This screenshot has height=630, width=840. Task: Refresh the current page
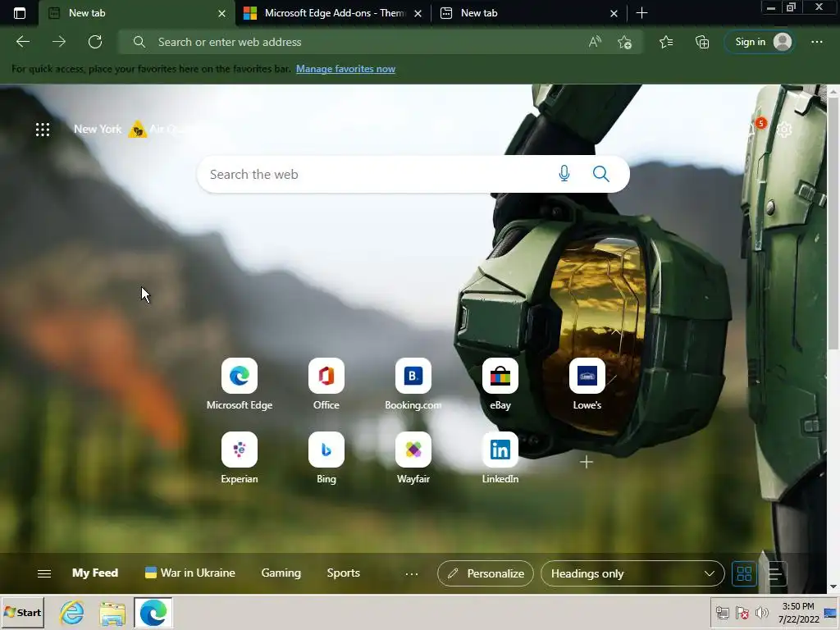(95, 42)
